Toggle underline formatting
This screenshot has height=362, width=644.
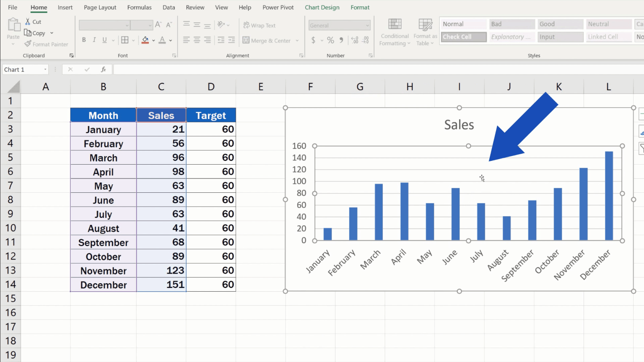[x=104, y=40]
